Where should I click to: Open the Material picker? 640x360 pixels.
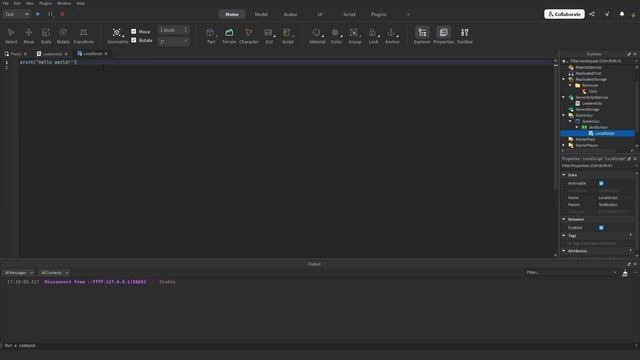pos(317,36)
